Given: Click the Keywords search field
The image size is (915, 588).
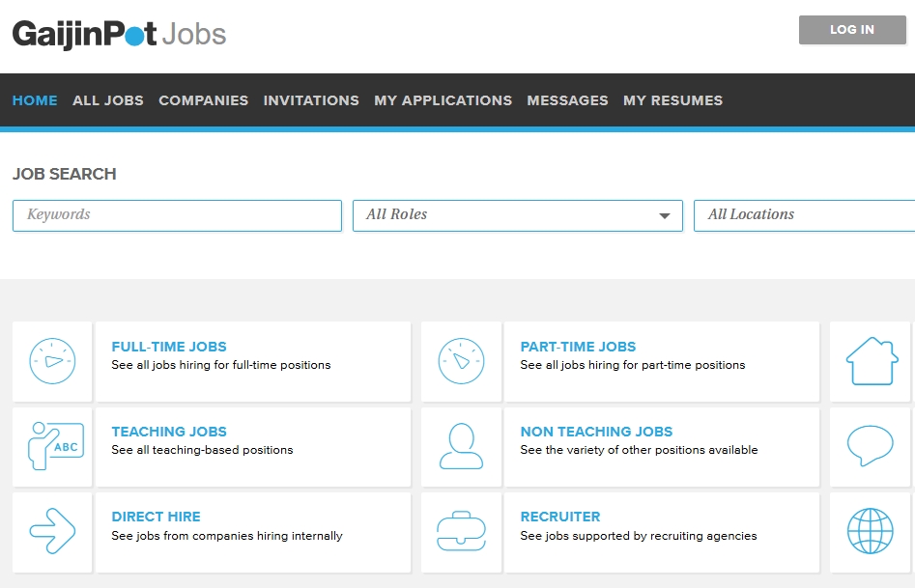Looking at the screenshot, I should pyautogui.click(x=178, y=215).
